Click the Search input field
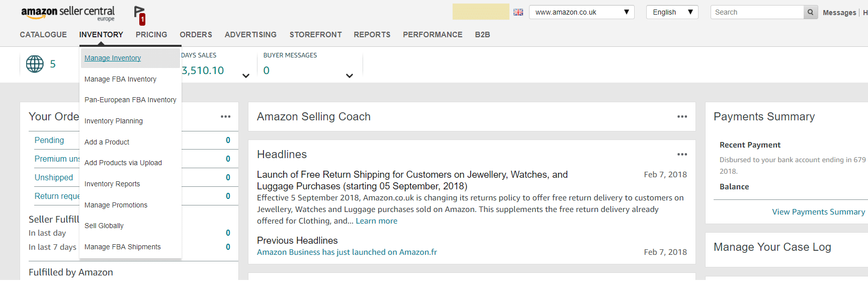 757,12
